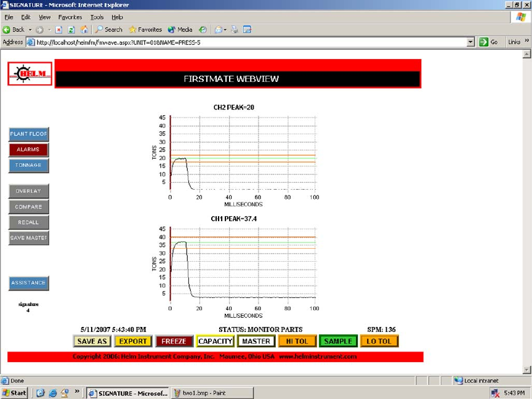Click the page scrollbar down arrow
Image resolution: width=532 pixels, height=399 pixels.
click(526, 370)
